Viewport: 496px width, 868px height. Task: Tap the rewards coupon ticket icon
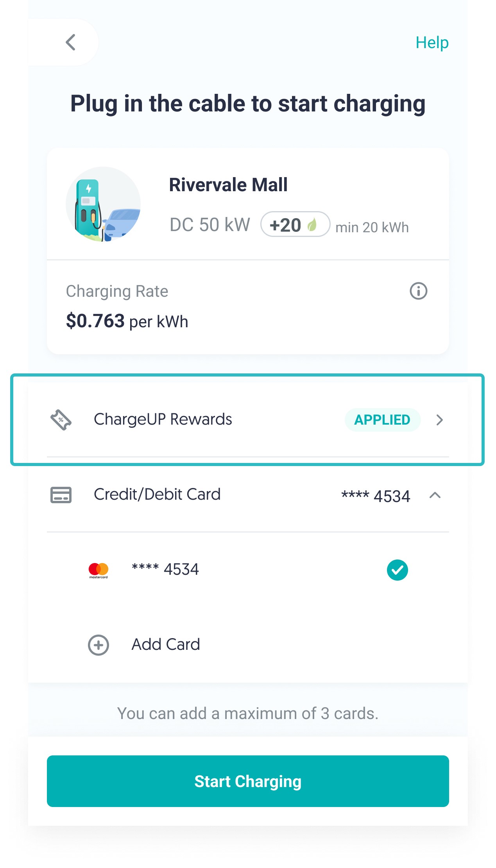point(61,420)
